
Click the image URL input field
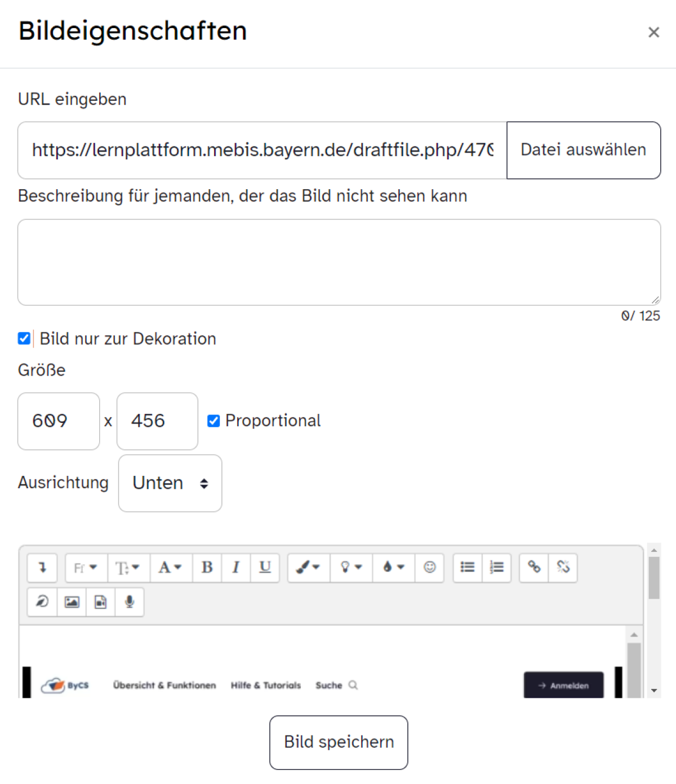pyautogui.click(x=263, y=150)
